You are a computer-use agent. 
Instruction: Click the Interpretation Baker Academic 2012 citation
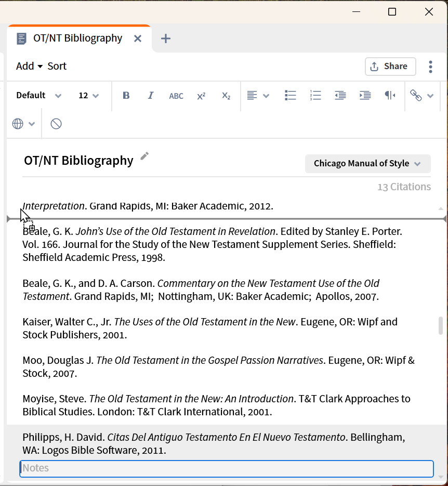coord(148,206)
